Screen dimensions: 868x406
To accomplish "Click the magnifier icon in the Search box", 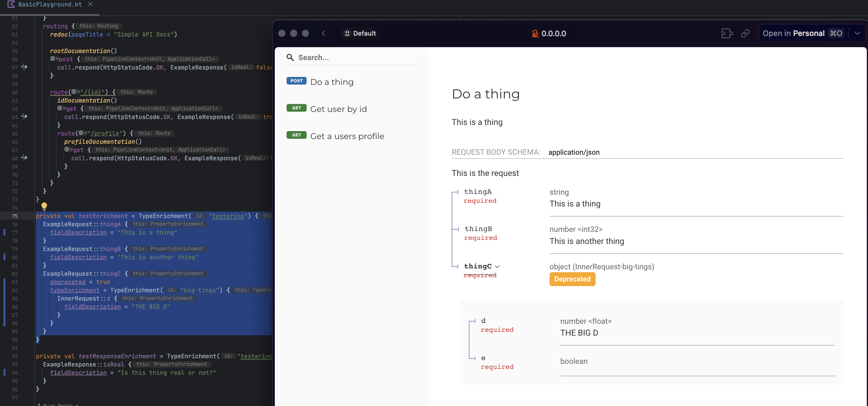I will tap(290, 57).
